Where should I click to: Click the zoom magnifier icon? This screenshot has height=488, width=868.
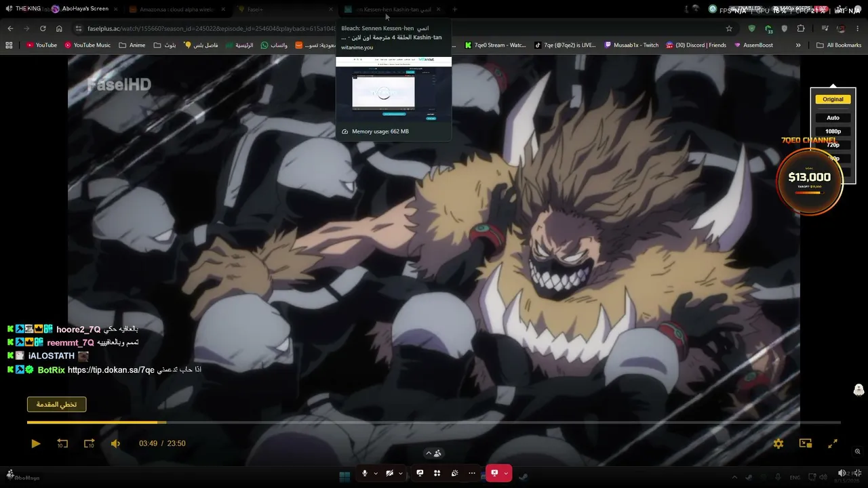[x=858, y=451]
